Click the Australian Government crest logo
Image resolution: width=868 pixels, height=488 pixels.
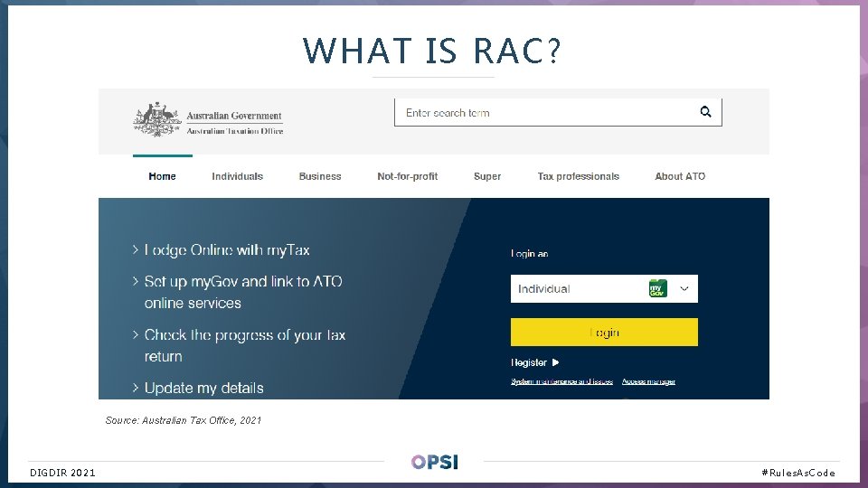point(157,119)
